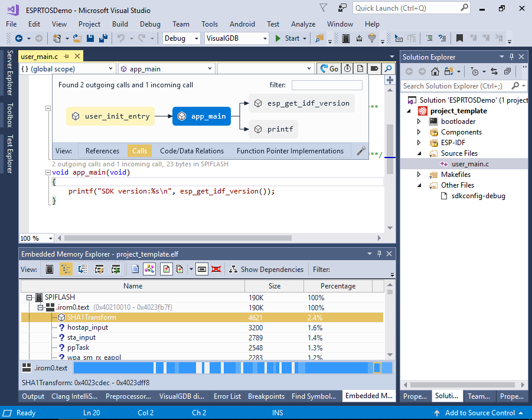
Task: Open settings via wrench icon in Calls view
Action: click(361, 151)
